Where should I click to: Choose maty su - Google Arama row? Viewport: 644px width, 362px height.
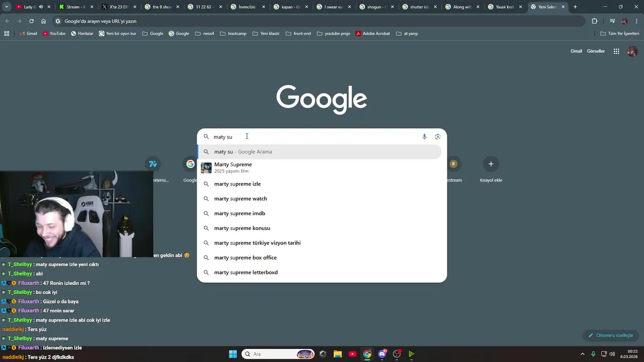tap(320, 152)
